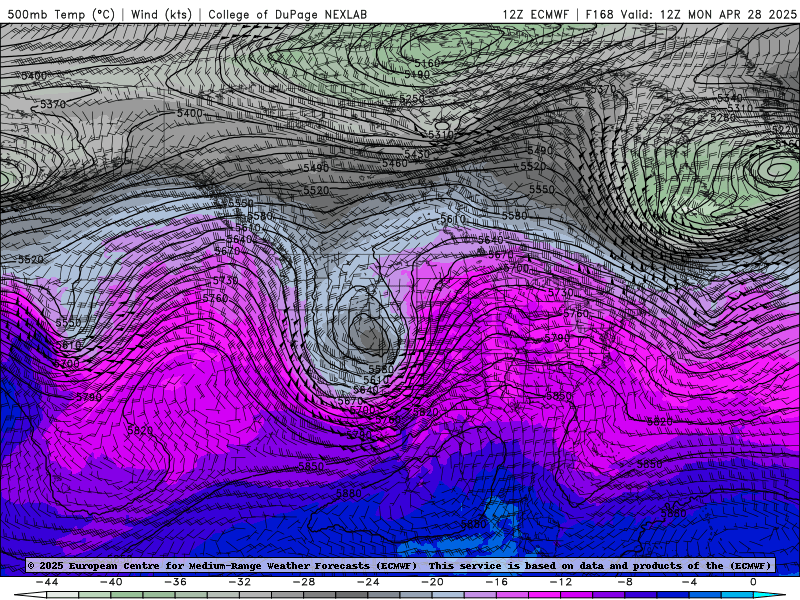The width and height of the screenshot is (800, 600).
Task: Click the 0 colorbar label
Action: (x=754, y=582)
